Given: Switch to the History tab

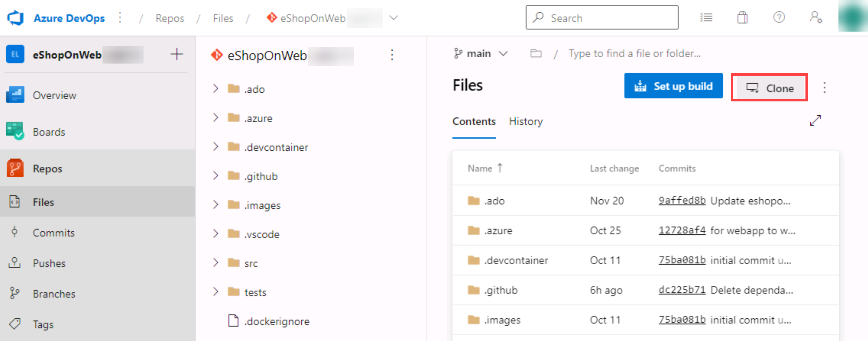Looking at the screenshot, I should coord(526,122).
